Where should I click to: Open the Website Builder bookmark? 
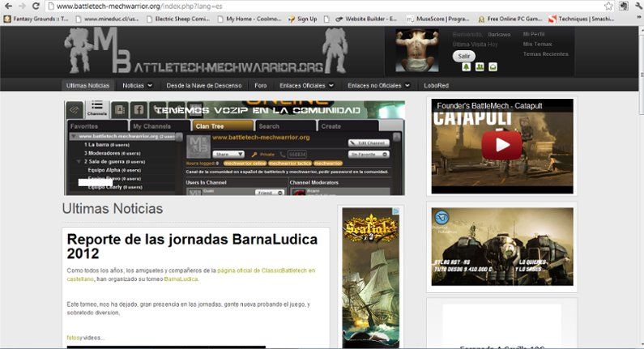(366, 19)
